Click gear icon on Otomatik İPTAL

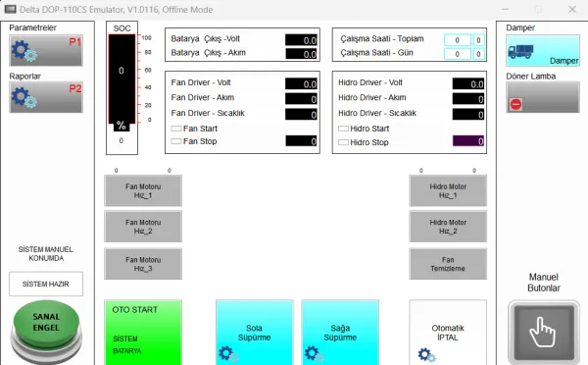426,355
